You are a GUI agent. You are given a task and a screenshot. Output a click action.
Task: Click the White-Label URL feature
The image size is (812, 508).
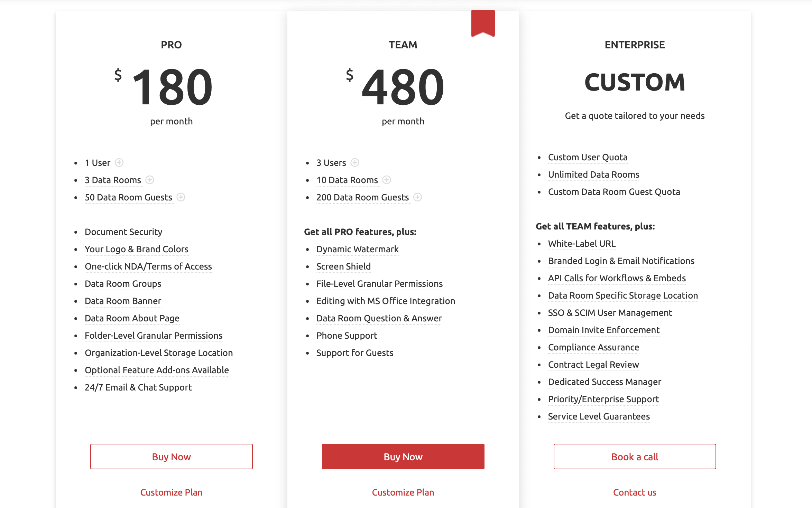[x=582, y=244]
